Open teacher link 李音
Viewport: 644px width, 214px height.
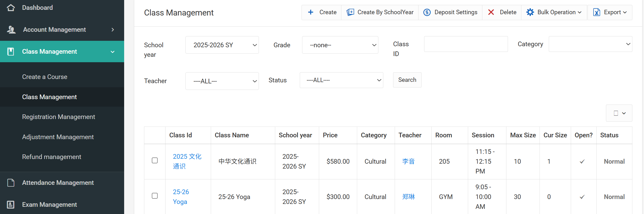tap(408, 162)
